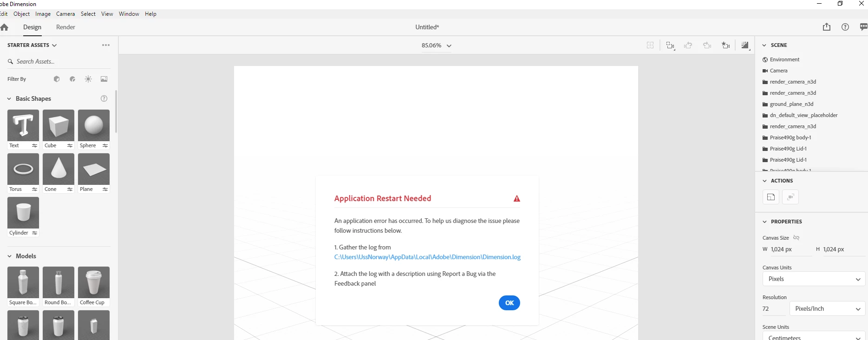Image resolution: width=868 pixels, height=340 pixels.
Task: Open Cylinder shape settings sliders icon
Action: 34,233
